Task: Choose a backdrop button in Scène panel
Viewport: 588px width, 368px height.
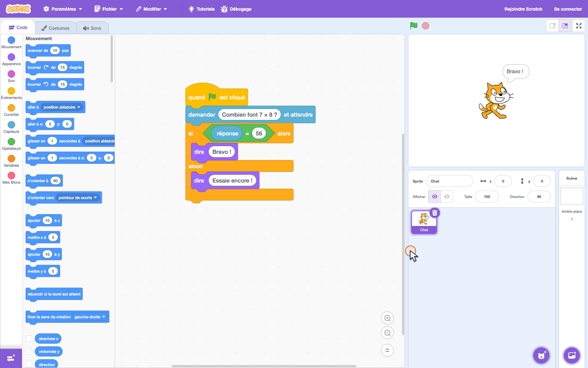Action: pos(572,355)
